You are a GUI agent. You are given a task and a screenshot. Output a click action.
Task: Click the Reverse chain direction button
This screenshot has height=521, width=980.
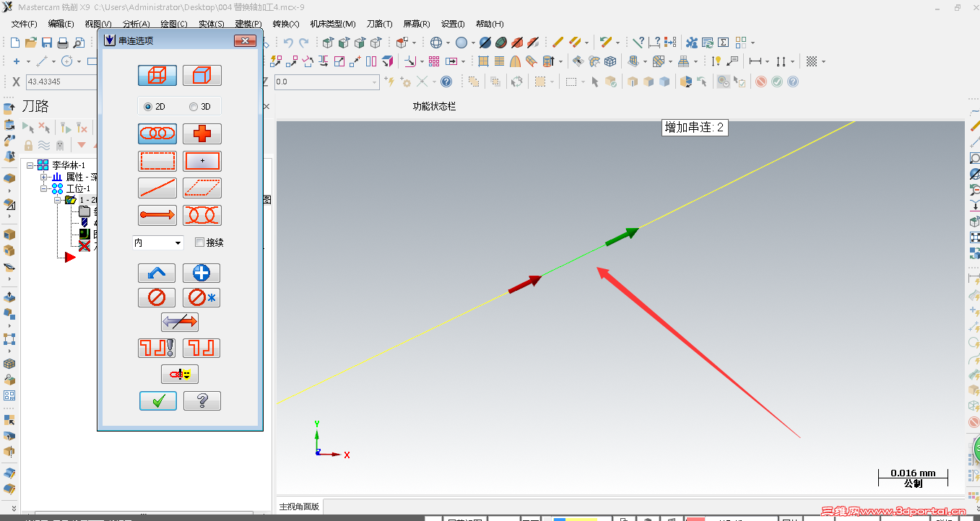180,322
